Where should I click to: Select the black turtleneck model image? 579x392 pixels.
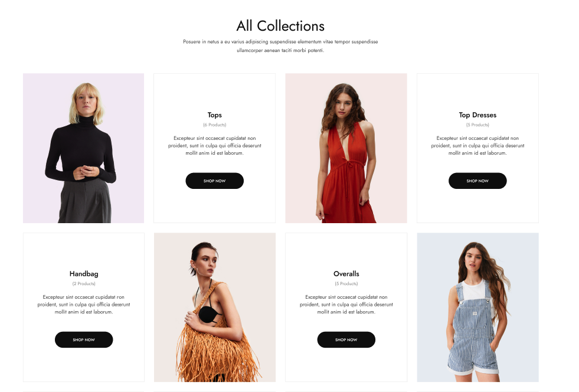click(x=83, y=148)
